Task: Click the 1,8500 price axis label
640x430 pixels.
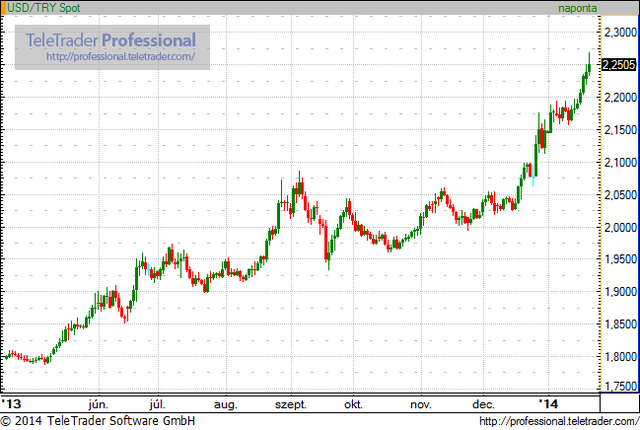Action: [620, 324]
